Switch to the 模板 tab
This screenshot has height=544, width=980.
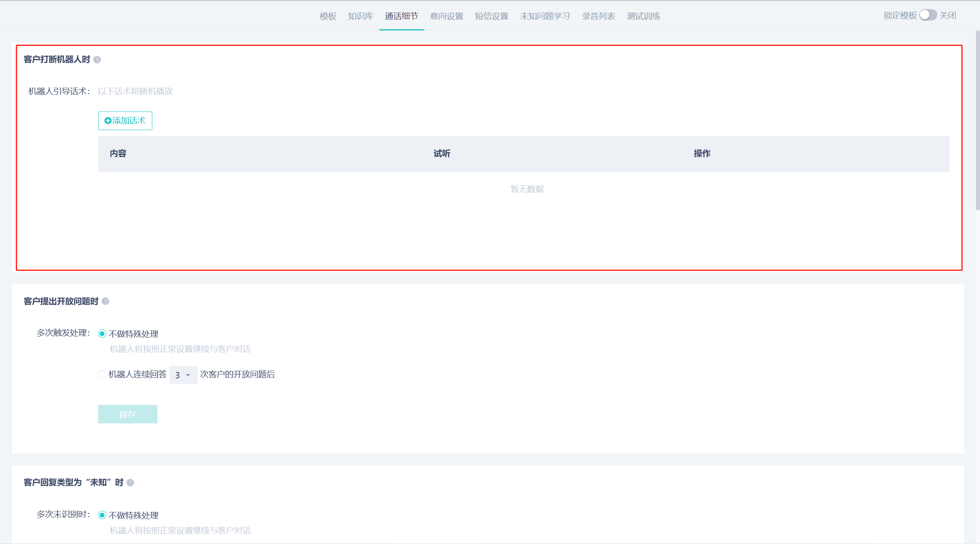328,16
